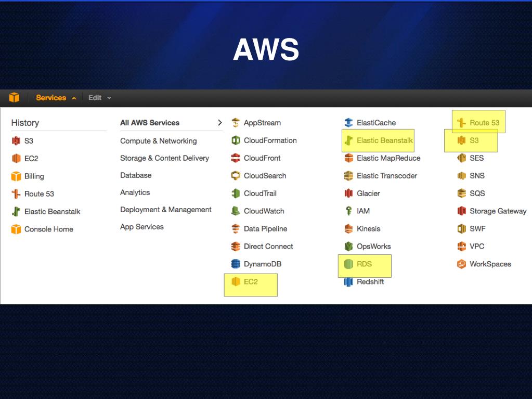Click the EC2 icon in History
This screenshot has height=399, width=532.
point(16,159)
